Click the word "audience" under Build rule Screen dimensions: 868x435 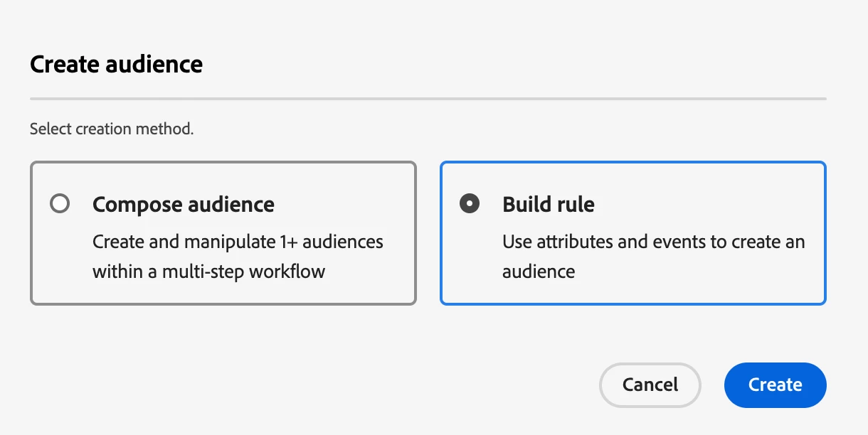pos(539,271)
